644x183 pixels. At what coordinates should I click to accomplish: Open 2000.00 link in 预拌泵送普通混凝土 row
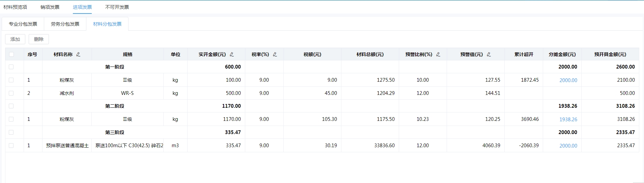pos(568,146)
